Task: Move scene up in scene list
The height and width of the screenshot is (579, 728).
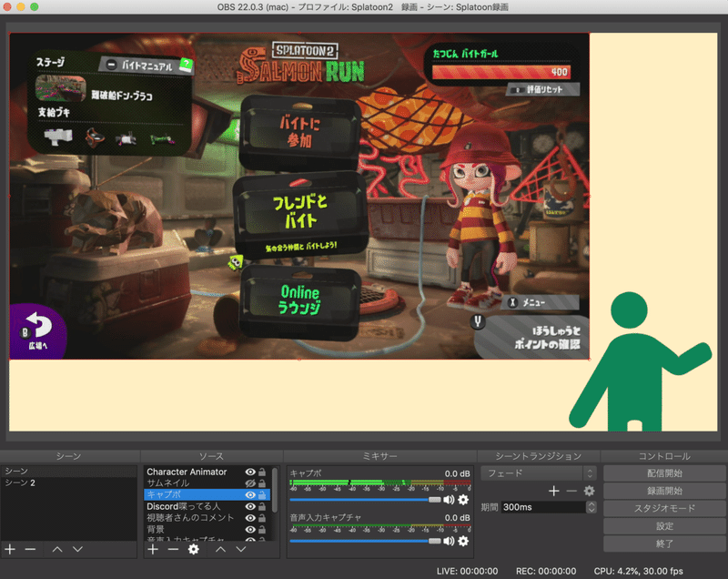Action: click(x=57, y=549)
